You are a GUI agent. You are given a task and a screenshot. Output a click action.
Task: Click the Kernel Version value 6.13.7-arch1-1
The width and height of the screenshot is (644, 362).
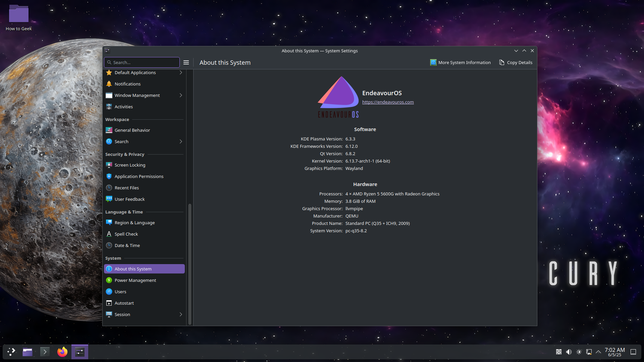tap(368, 161)
